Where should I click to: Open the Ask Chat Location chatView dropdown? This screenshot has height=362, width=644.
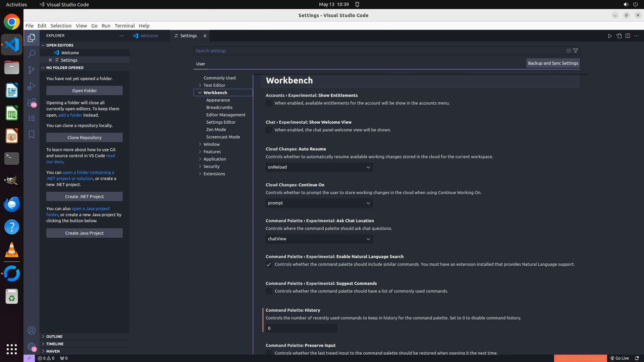(319, 239)
